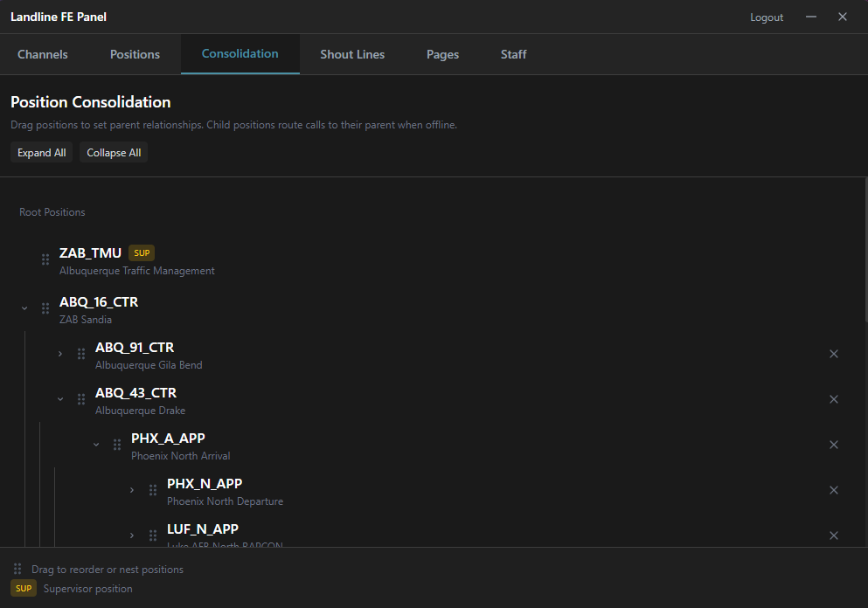Viewport: 868px width, 608px height.
Task: Go to the Staff tab
Action: 513,54
